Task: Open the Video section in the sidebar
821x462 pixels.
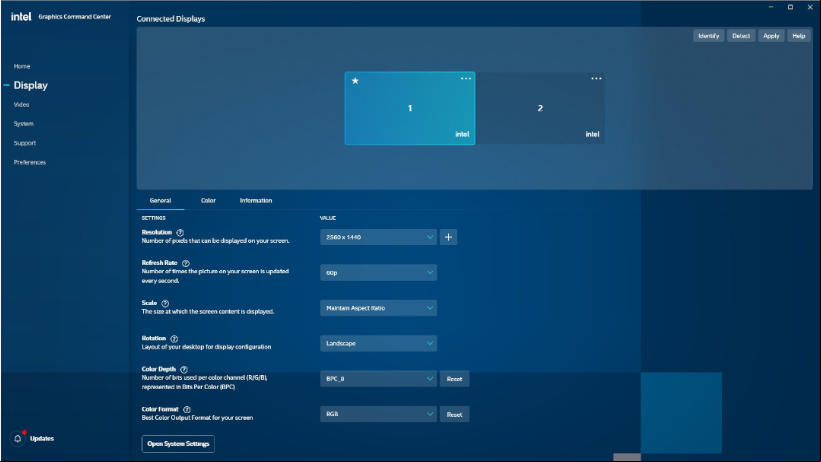Action: pyautogui.click(x=21, y=105)
